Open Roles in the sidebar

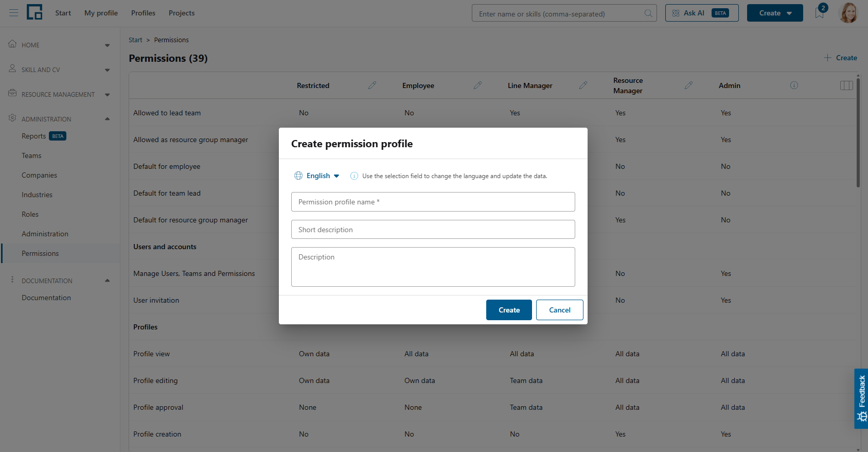pos(30,214)
